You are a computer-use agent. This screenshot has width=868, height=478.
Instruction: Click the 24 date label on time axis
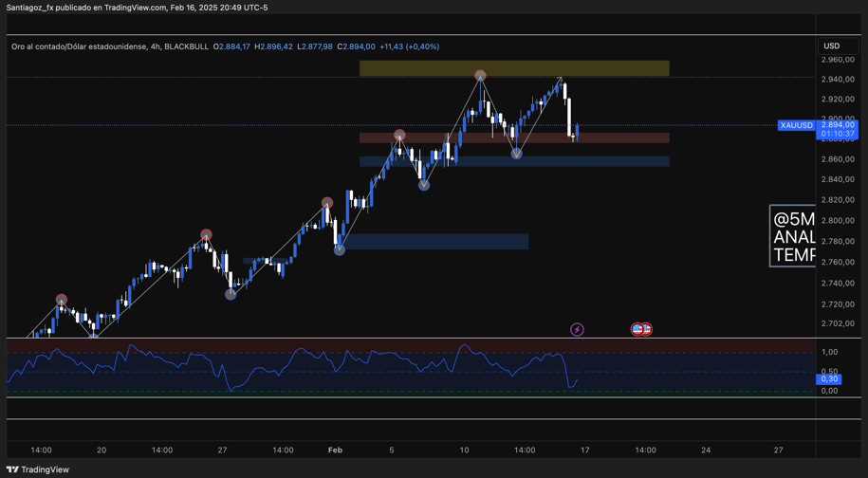point(706,450)
